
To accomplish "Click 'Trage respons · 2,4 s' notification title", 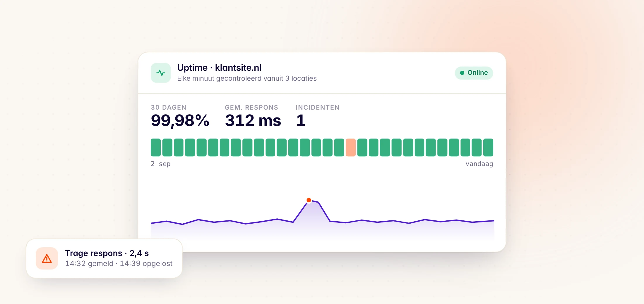I will point(107,253).
